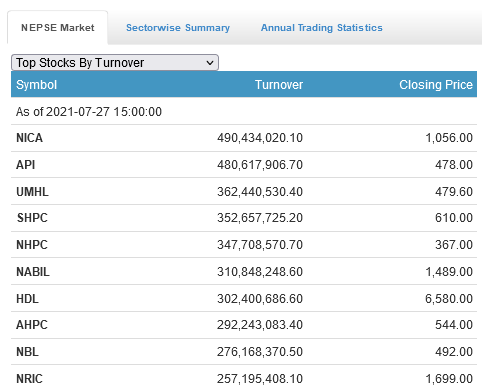Switch to the Sectorwise Summary tab
493x389 pixels.
pyautogui.click(x=178, y=28)
